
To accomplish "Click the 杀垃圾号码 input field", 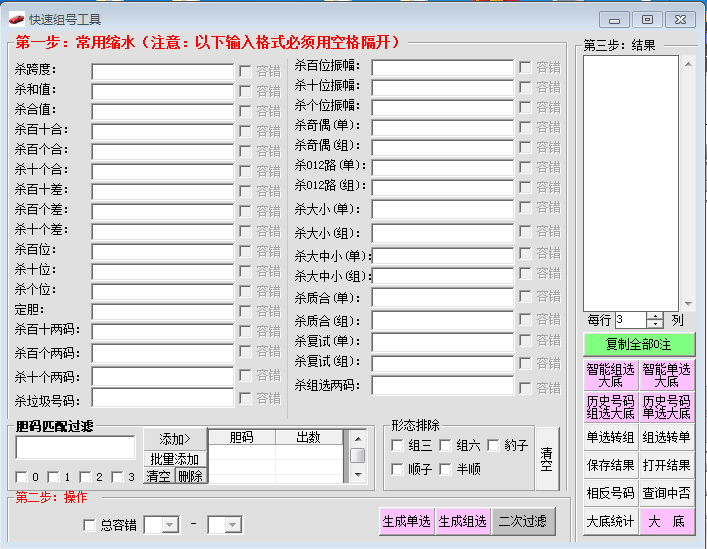I will pos(163,398).
